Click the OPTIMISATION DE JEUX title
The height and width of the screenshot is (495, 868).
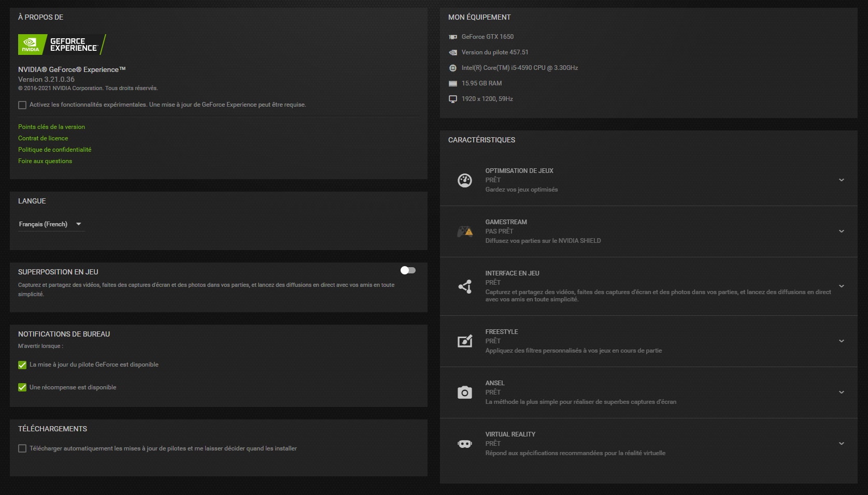[519, 171]
